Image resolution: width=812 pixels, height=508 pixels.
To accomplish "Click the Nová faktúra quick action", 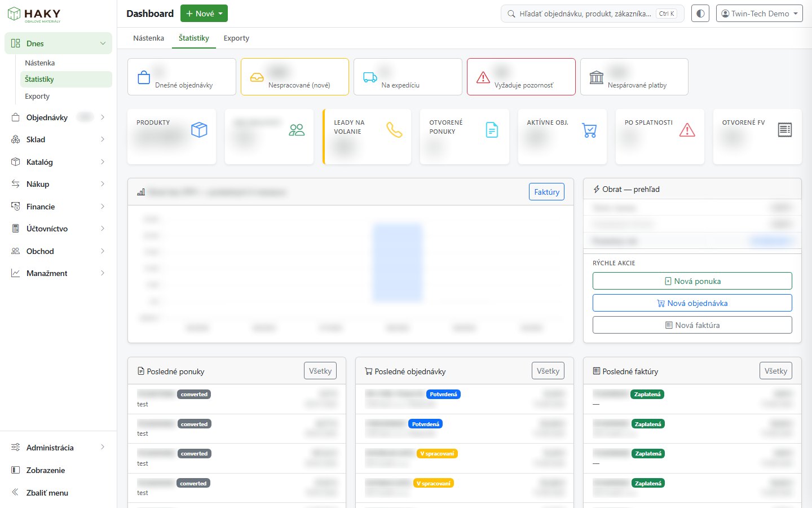I will [x=692, y=325].
